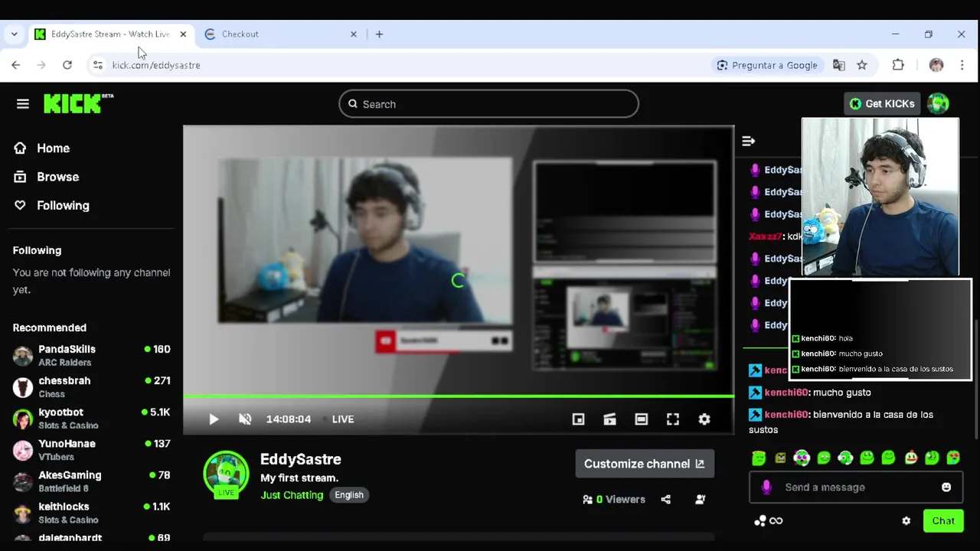Screen dimensions: 980x551
Task: Translate this page icon
Action: tap(839, 65)
